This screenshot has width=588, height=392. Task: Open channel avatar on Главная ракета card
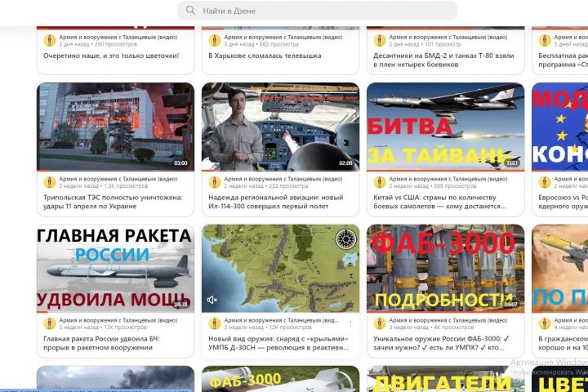(50, 323)
